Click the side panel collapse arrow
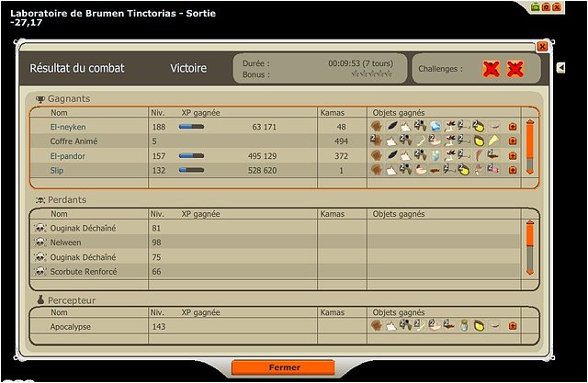Screen dimensions: 588x383 pyautogui.click(x=561, y=68)
